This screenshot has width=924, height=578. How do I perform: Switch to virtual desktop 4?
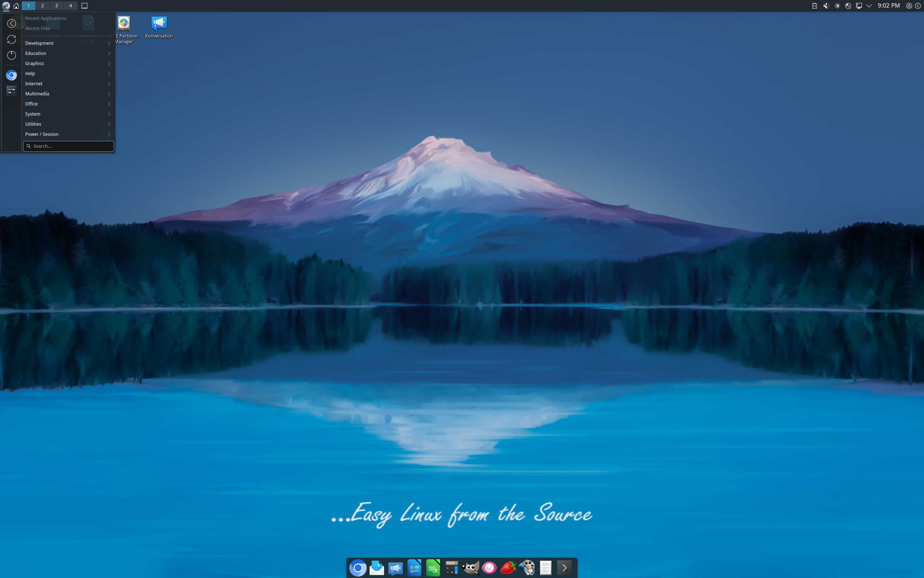(70, 6)
